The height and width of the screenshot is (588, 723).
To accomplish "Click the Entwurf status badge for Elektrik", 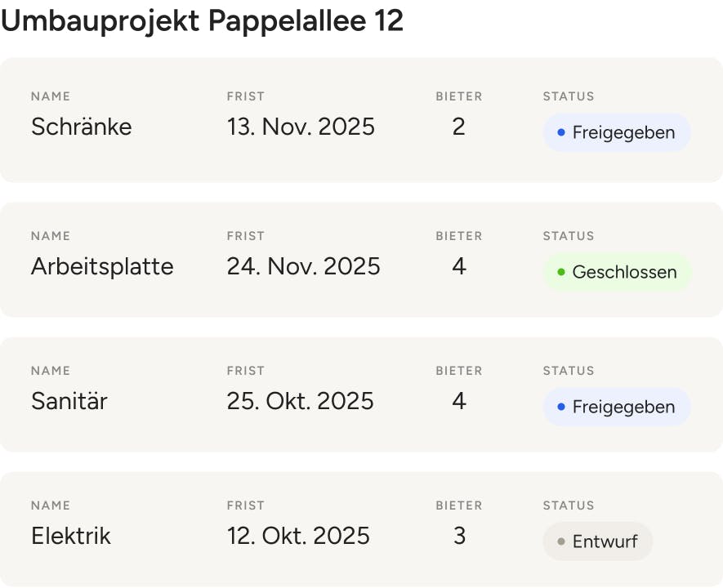I will pos(598,541).
